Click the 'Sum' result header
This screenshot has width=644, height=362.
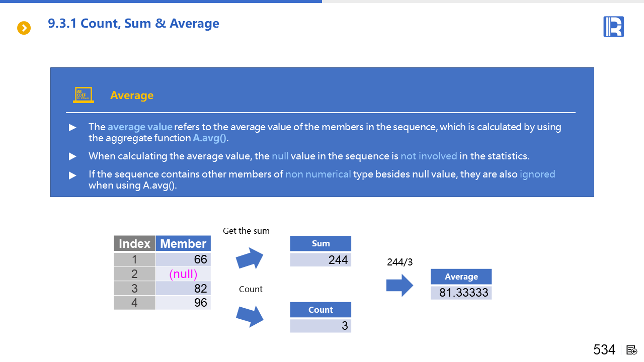tap(320, 244)
